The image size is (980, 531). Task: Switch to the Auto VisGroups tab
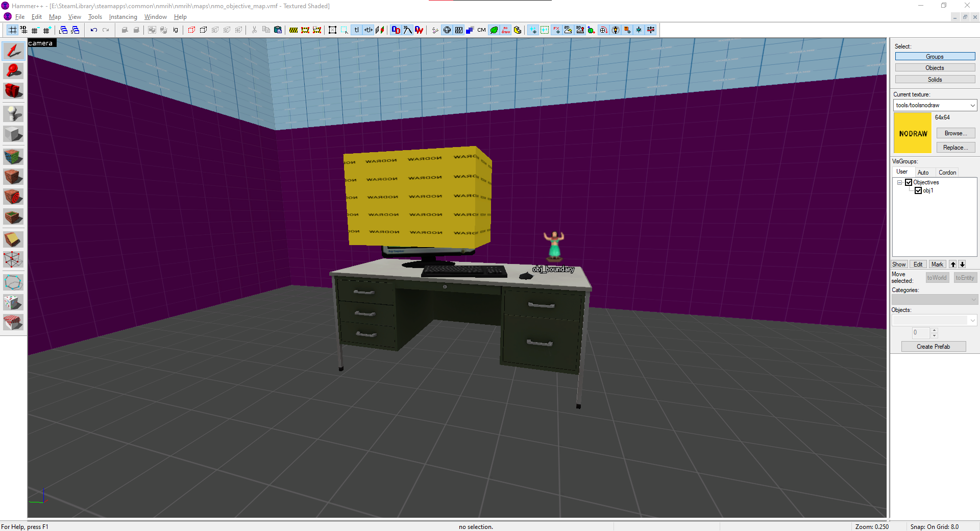point(923,173)
